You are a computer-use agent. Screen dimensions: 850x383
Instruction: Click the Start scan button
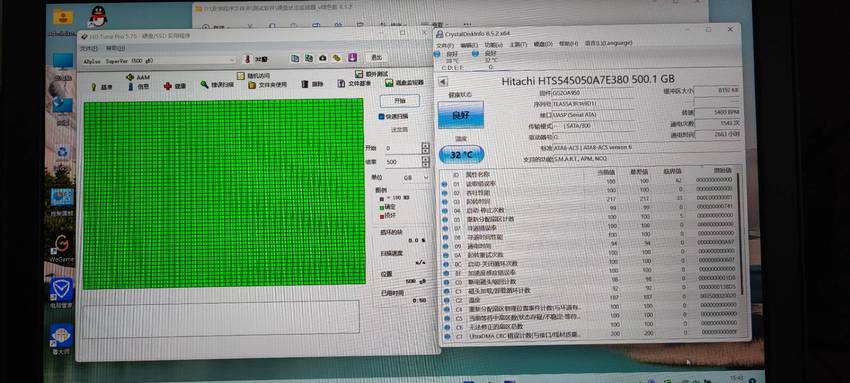click(x=400, y=101)
